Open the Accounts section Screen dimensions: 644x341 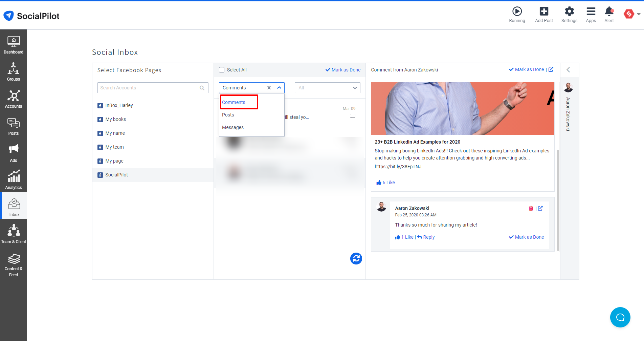[14, 98]
